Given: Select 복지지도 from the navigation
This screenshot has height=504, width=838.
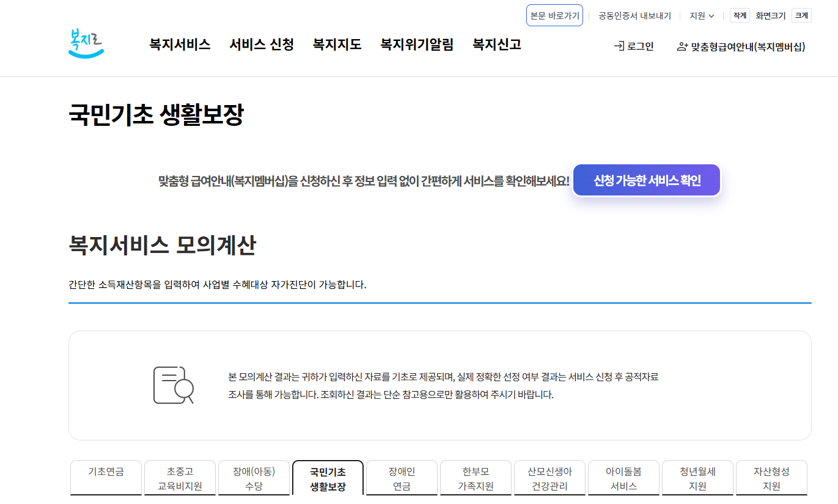Looking at the screenshot, I should [x=336, y=45].
